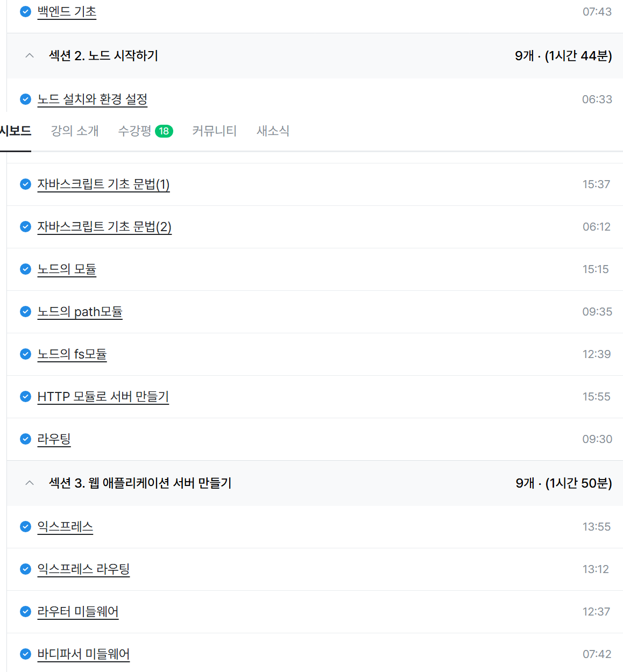Open the 라우터 미들웨어 lesson link
Screen dimensions: 623x672
pyautogui.click(x=78, y=611)
